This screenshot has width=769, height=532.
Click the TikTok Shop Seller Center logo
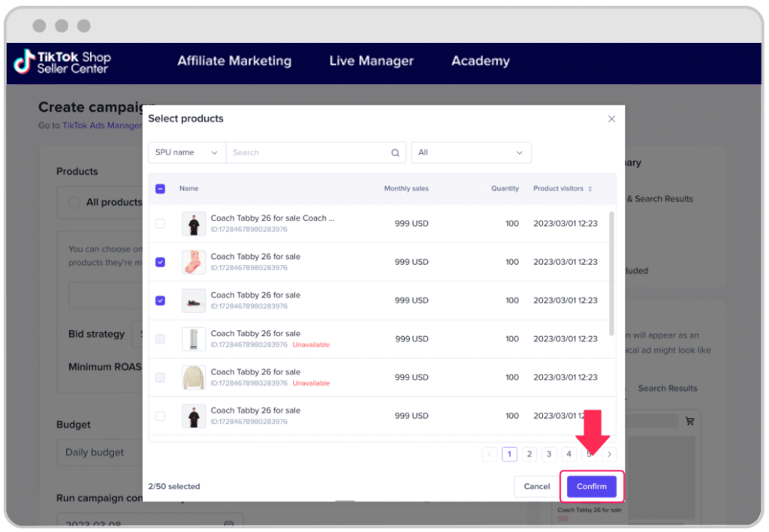coord(62,62)
